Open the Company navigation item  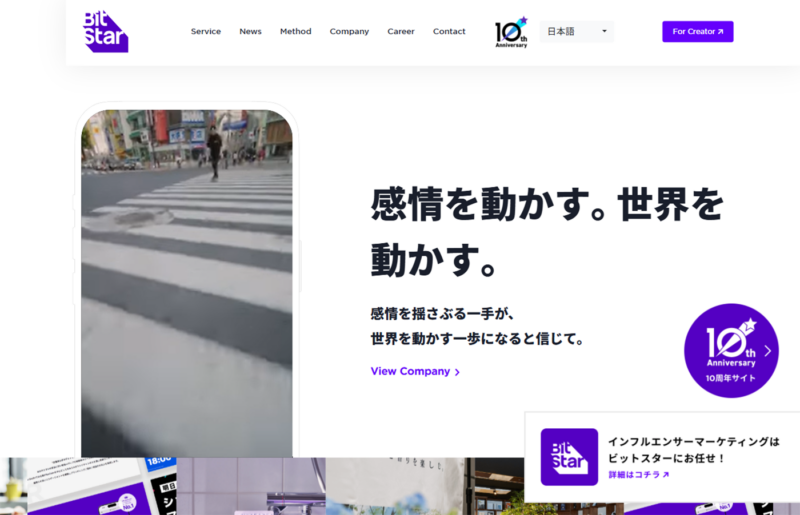tap(349, 32)
